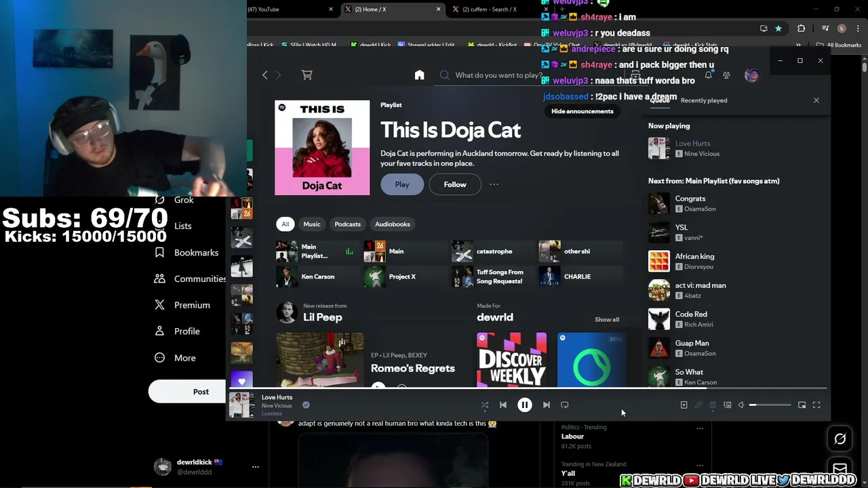Click the X Post button
Image resolution: width=868 pixels, height=488 pixels.
[187, 392]
